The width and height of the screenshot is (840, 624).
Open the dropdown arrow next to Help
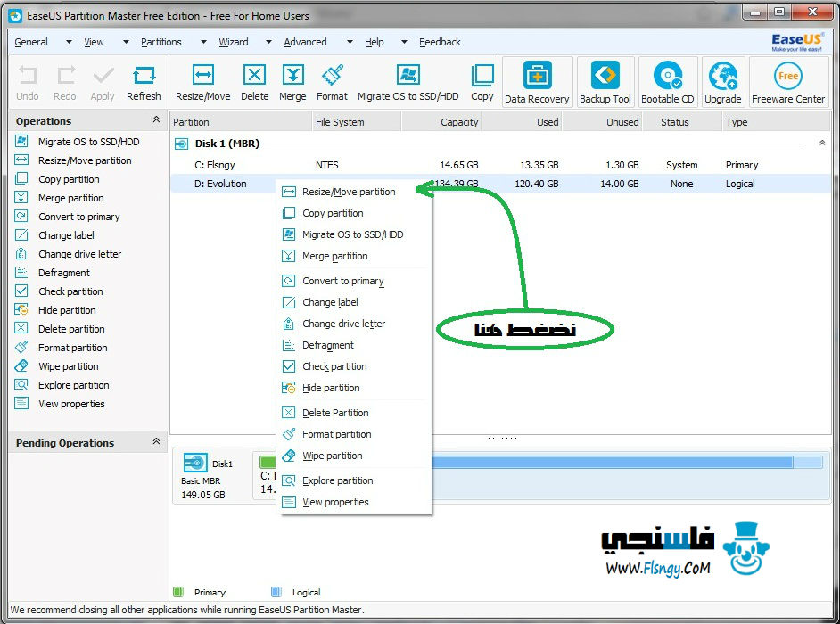pyautogui.click(x=405, y=42)
